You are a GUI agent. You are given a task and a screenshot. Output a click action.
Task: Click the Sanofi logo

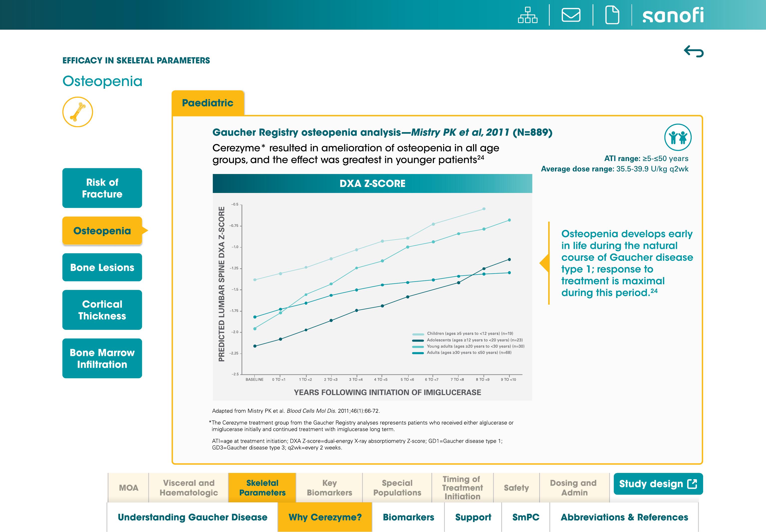click(673, 15)
